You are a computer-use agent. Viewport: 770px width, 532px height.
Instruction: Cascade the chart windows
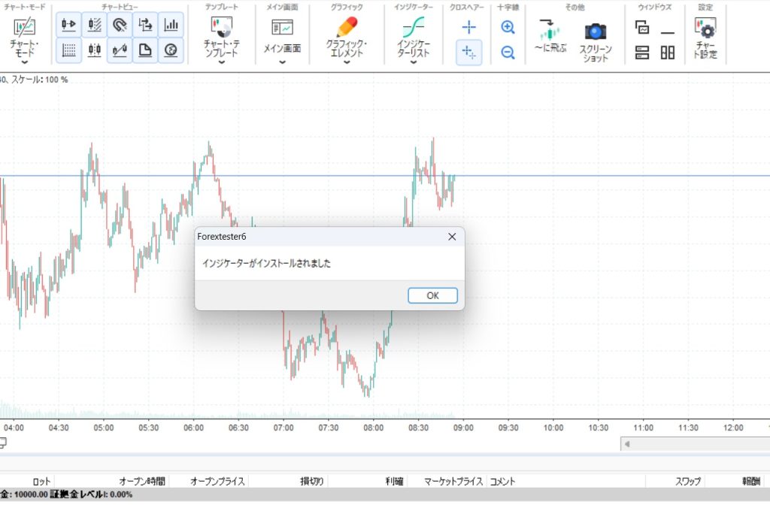point(642,27)
